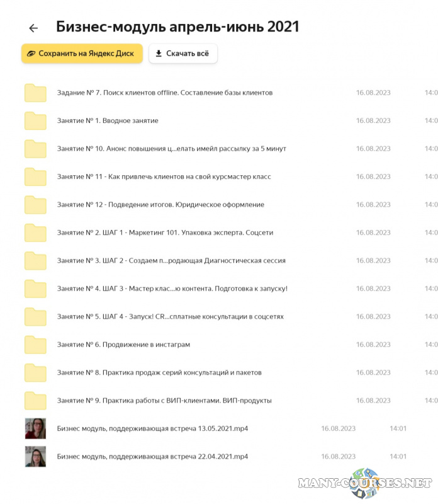Save folder to Яндекс Диск
The image size is (438, 504).
[x=82, y=54]
